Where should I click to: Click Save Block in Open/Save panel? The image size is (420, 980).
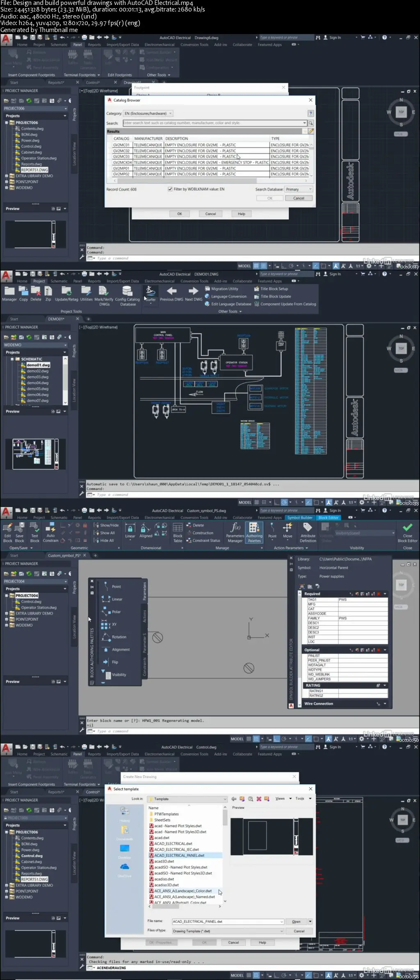[19, 533]
